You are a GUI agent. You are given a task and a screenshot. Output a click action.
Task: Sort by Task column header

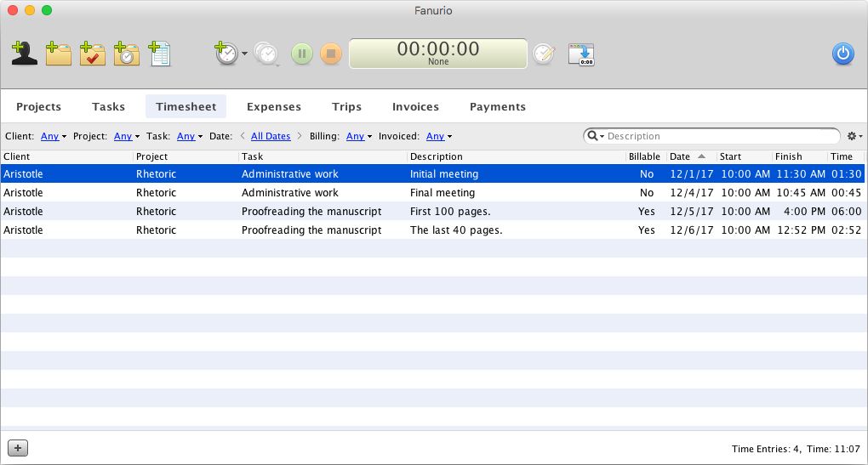coord(323,156)
